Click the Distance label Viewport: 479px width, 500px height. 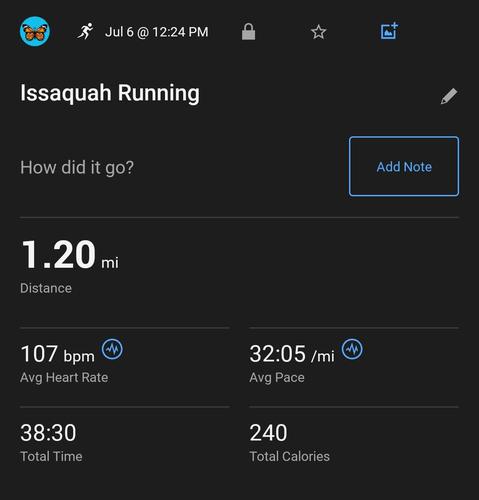(x=46, y=288)
